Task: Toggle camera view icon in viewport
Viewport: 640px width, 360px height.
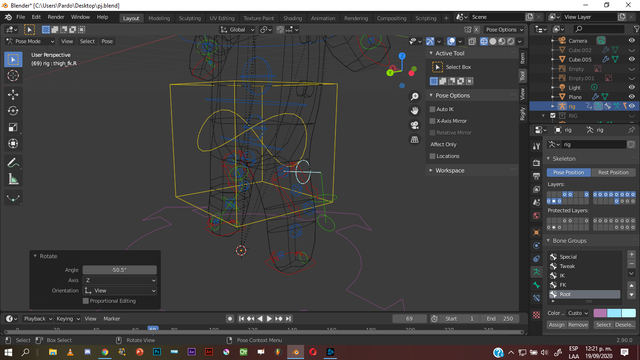Action: (415, 125)
